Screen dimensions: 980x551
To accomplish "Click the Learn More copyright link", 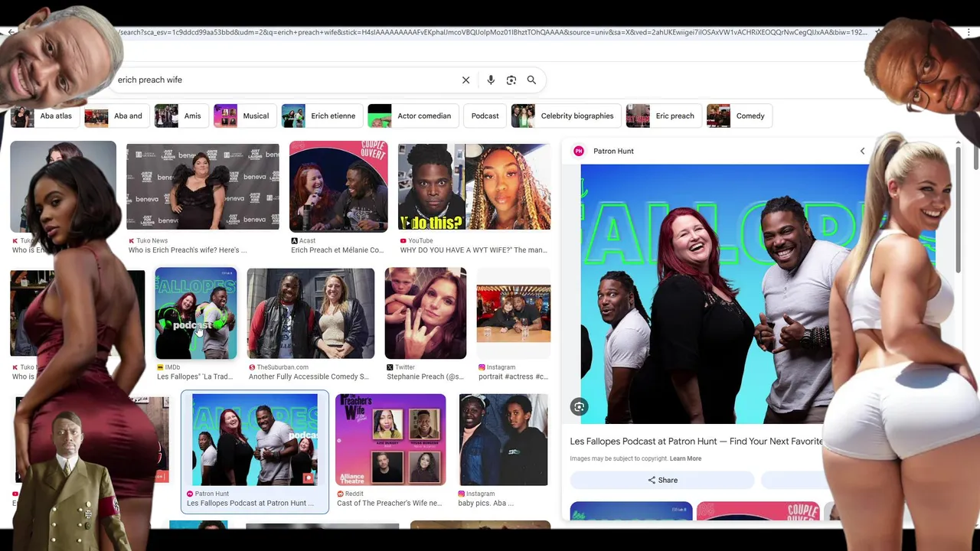I will [685, 458].
